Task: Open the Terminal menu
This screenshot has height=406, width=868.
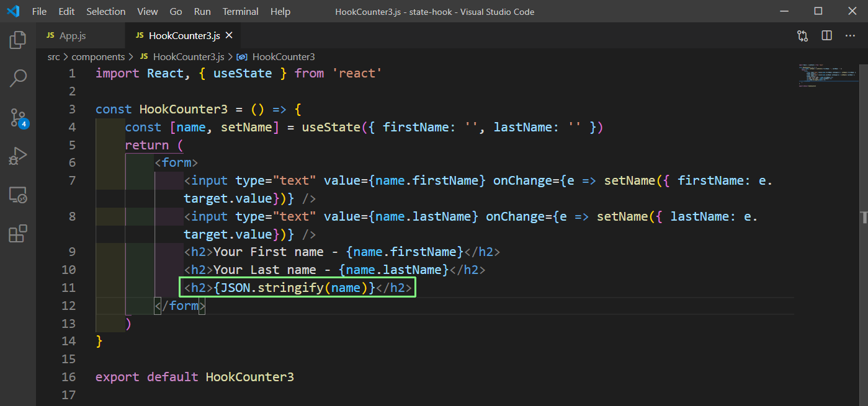Action: click(241, 12)
